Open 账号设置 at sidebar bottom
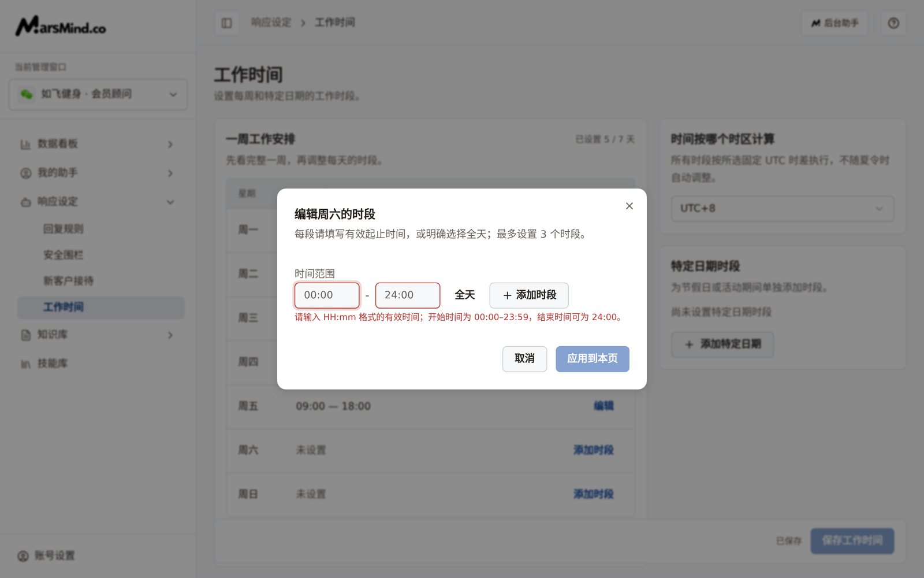Screen dimensions: 924x578 click(46, 556)
